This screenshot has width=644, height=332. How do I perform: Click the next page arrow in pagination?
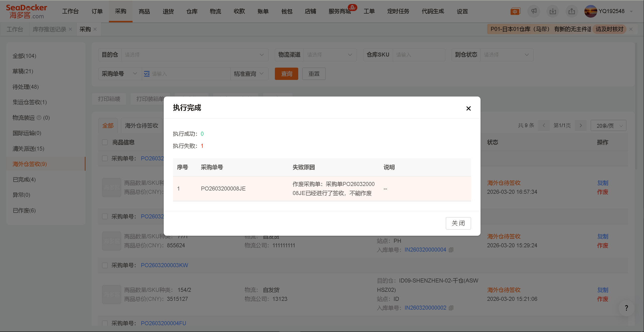pyautogui.click(x=581, y=125)
